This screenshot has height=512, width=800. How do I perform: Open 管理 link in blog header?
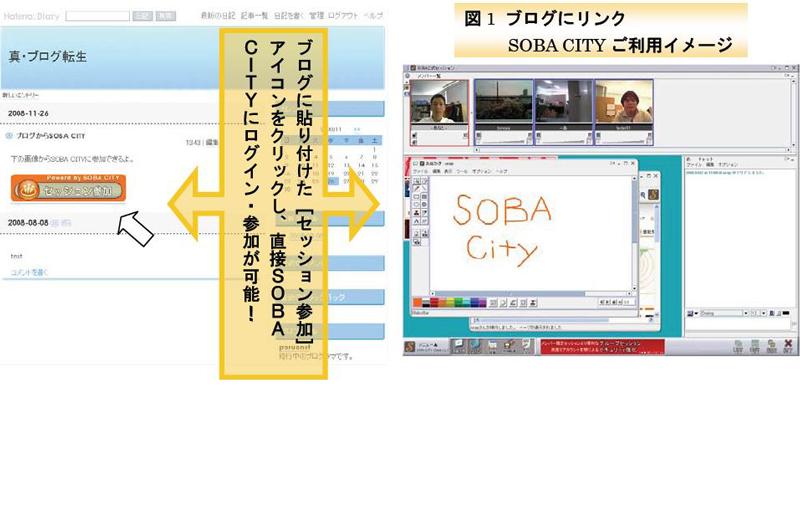(316, 16)
